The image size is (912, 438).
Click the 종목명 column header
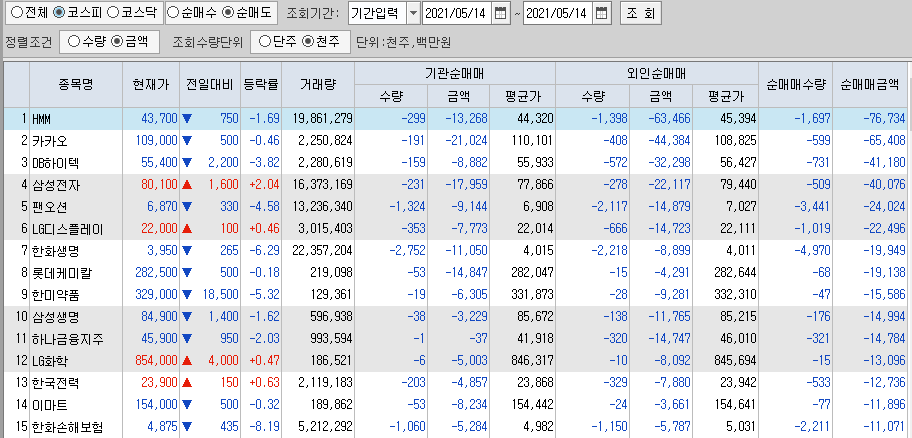76,84
